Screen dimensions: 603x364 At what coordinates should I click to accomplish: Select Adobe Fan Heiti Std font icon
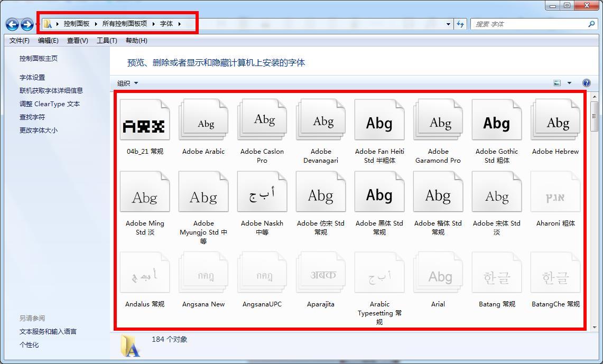[x=379, y=120]
